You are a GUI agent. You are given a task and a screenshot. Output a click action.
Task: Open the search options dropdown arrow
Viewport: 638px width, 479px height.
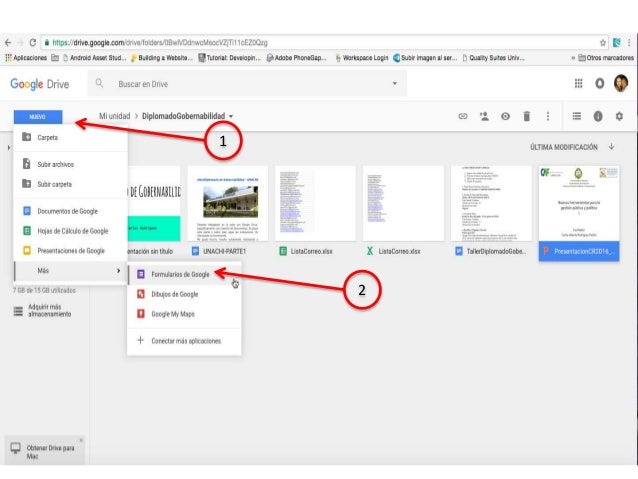point(394,83)
